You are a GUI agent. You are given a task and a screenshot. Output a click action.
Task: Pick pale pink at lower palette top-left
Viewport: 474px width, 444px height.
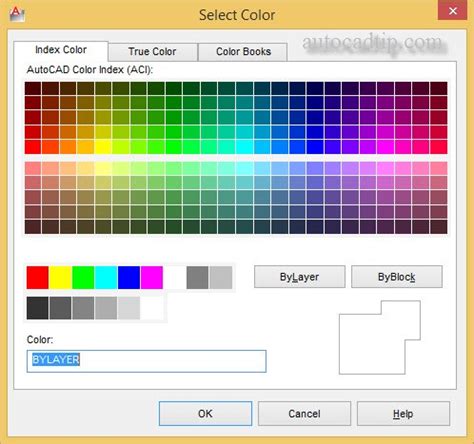[33, 169]
